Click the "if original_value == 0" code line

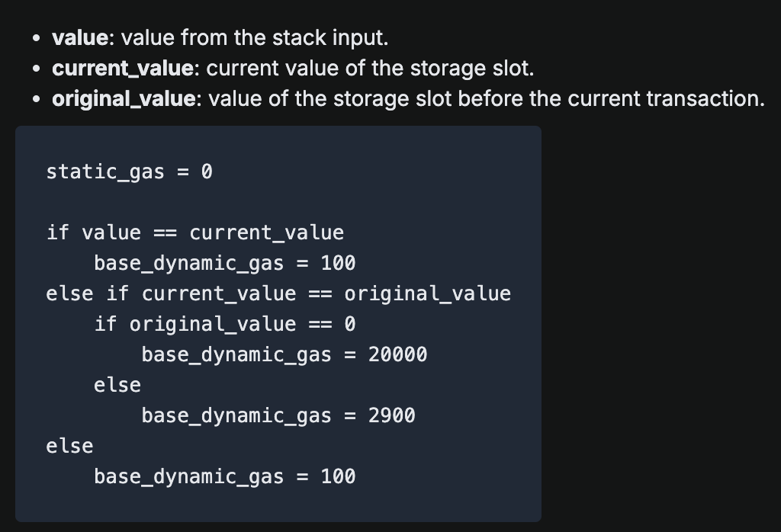click(x=224, y=324)
